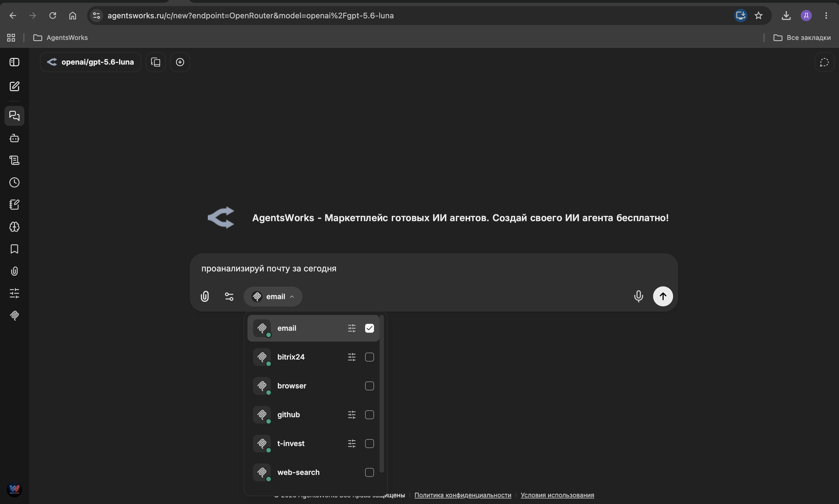Open the AgentsWorks bookmarks folder
The height and width of the screenshot is (504, 839).
60,38
